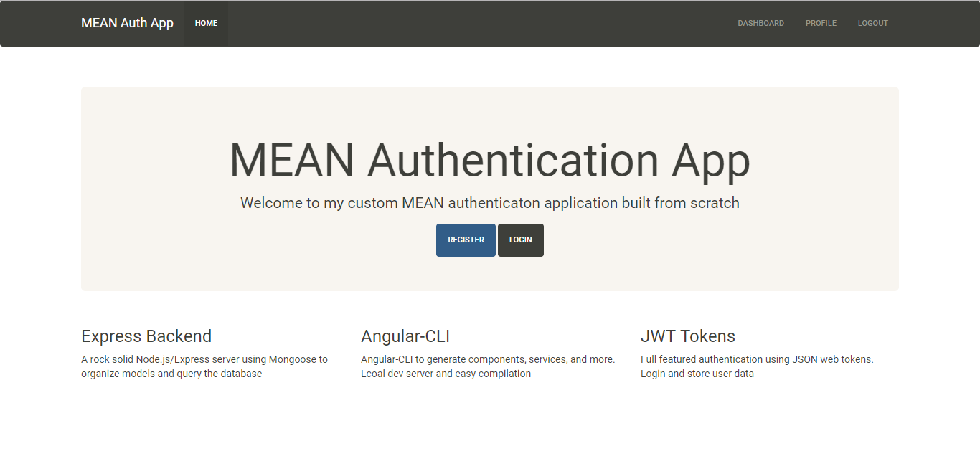Click the blue REGISTER button
The image size is (980, 474).
pyautogui.click(x=466, y=240)
